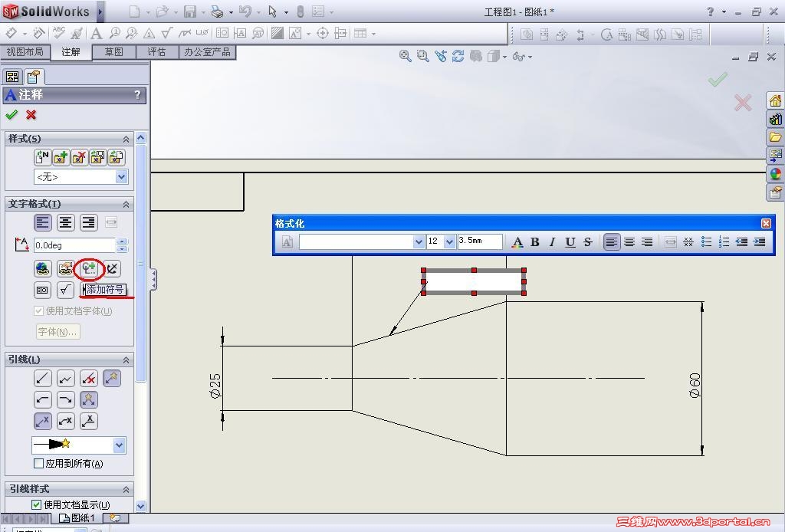Viewport: 785px width, 532px height.
Task: Click scroll down arrow in property panel
Action: pyautogui.click(x=141, y=506)
